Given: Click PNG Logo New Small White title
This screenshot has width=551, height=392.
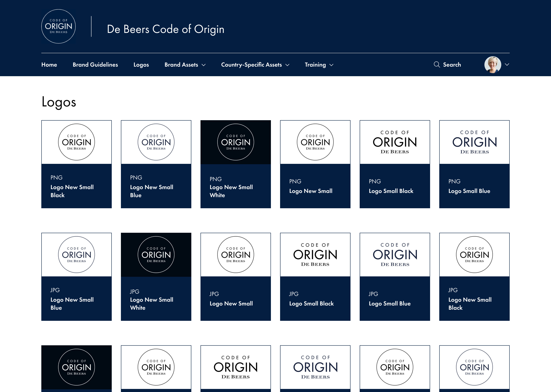Looking at the screenshot, I should (x=231, y=191).
